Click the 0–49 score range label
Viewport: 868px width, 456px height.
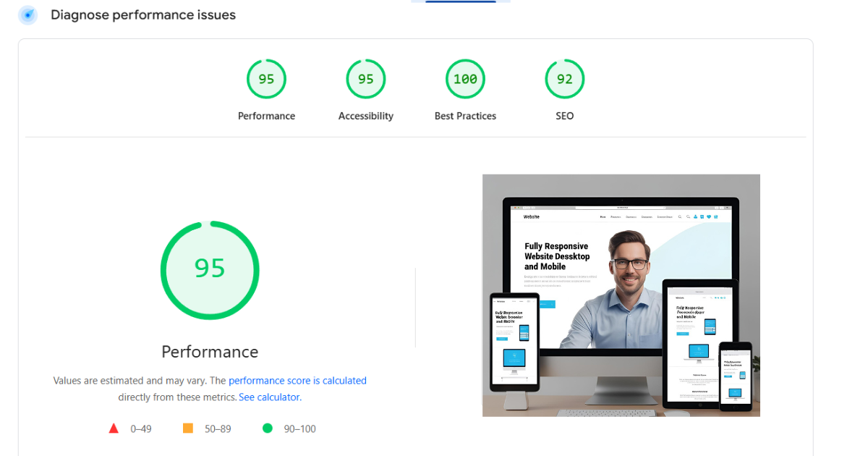[141, 428]
